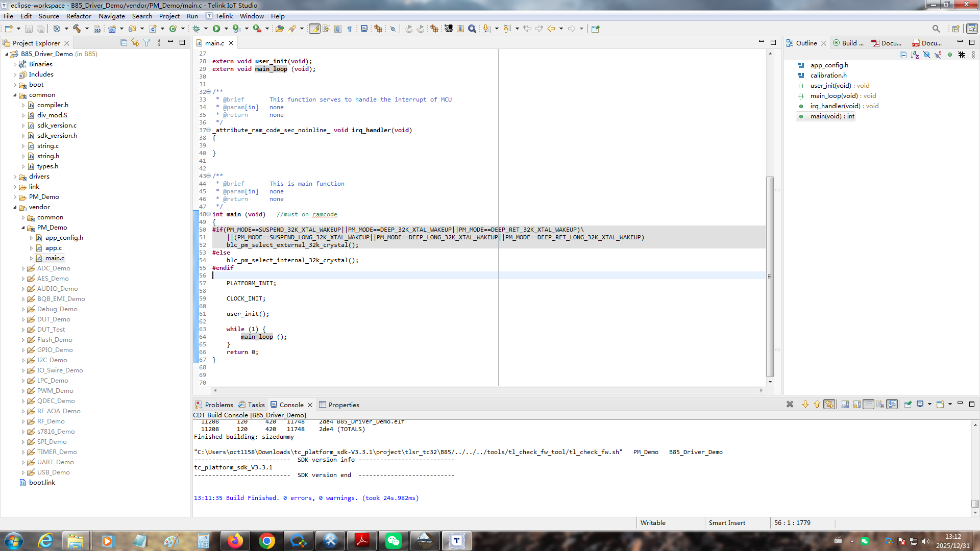The image size is (980, 551).
Task: Open Chrome from the Windows taskbar
Action: [266, 541]
